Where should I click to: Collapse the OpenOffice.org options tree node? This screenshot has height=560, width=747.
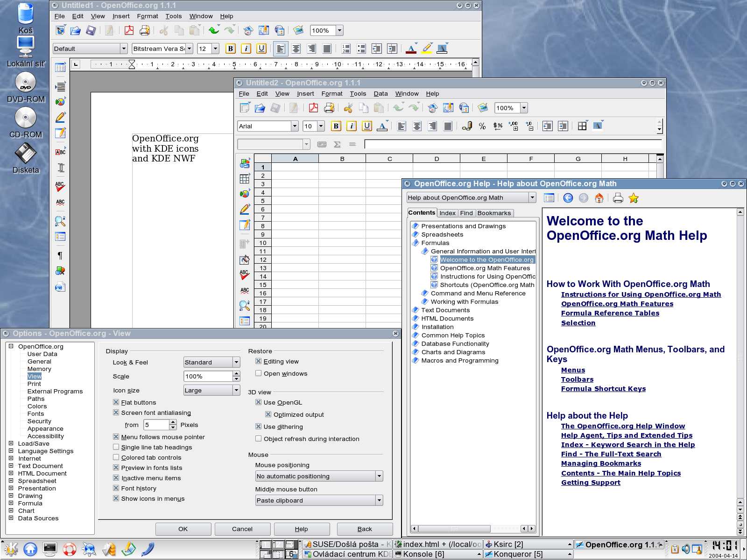click(11, 346)
